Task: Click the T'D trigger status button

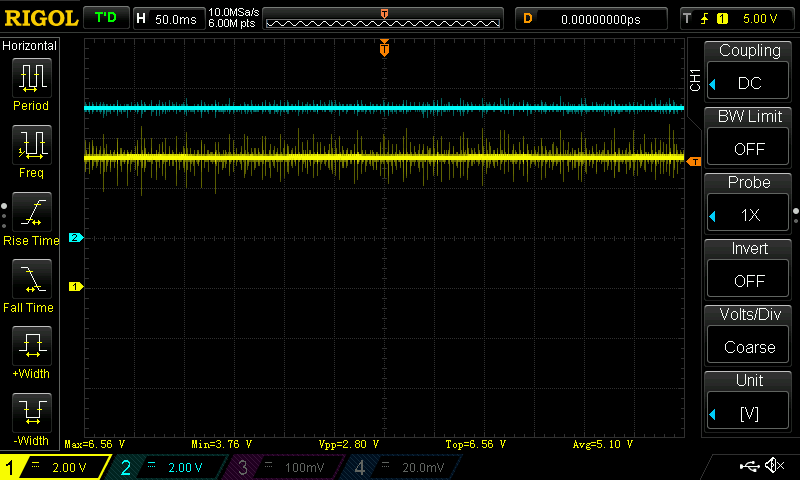Action: coord(105,18)
